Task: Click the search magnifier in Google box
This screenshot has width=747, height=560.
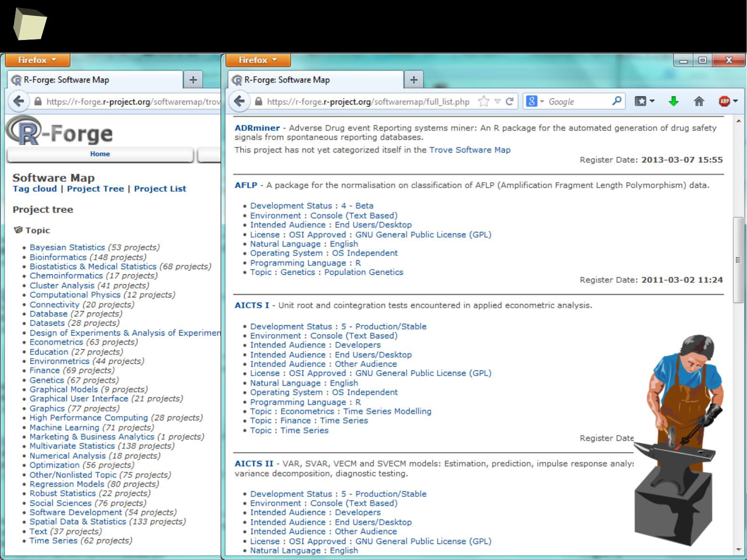Action: pos(617,101)
